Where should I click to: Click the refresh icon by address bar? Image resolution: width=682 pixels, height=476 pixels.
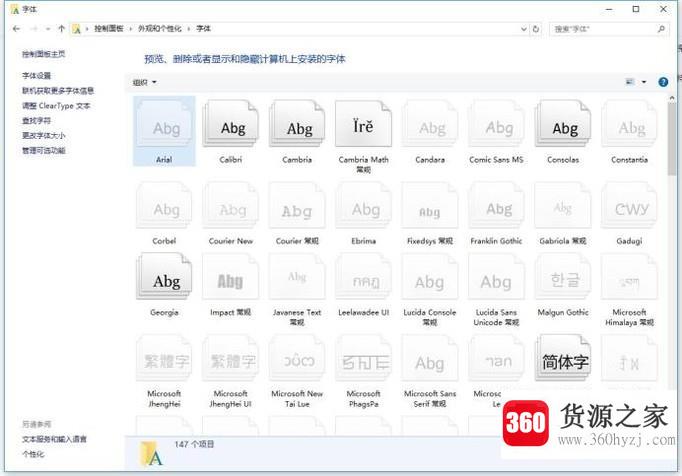536,29
